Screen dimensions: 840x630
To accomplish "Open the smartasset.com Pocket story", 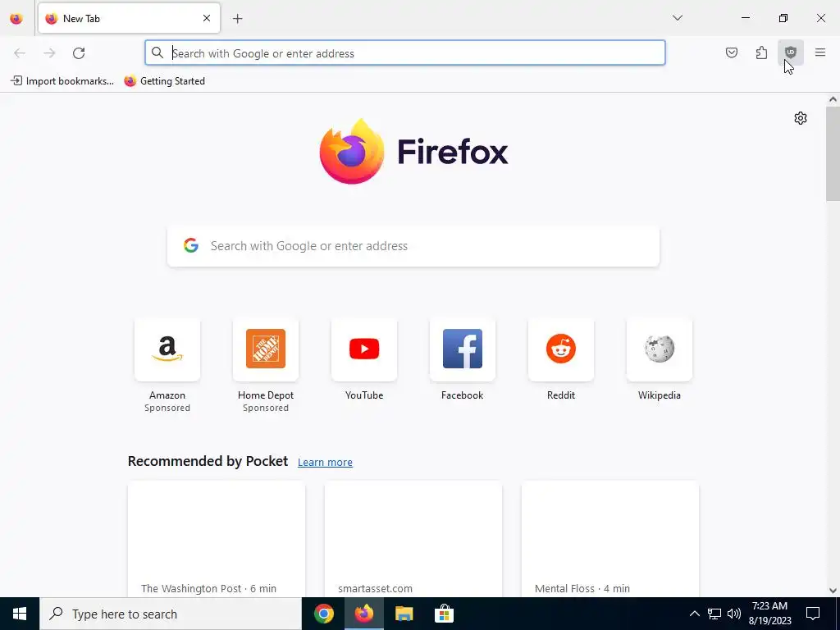I will coord(413,539).
